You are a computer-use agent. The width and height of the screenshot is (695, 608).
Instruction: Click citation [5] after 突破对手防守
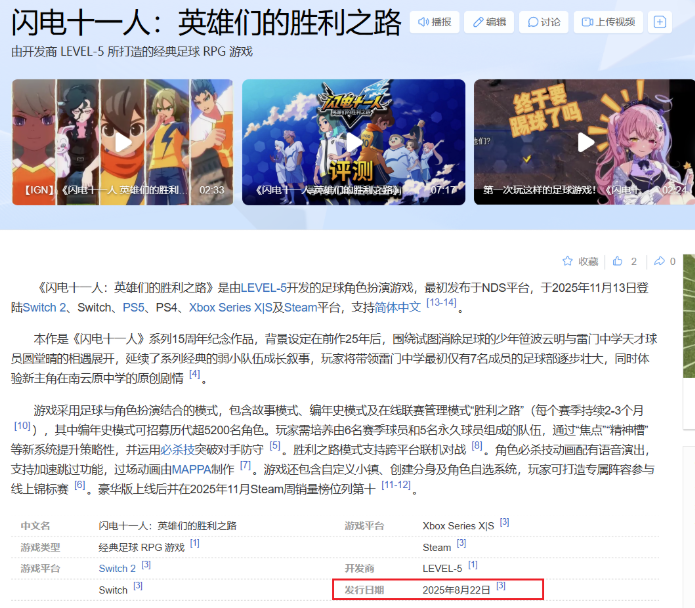pos(275,445)
